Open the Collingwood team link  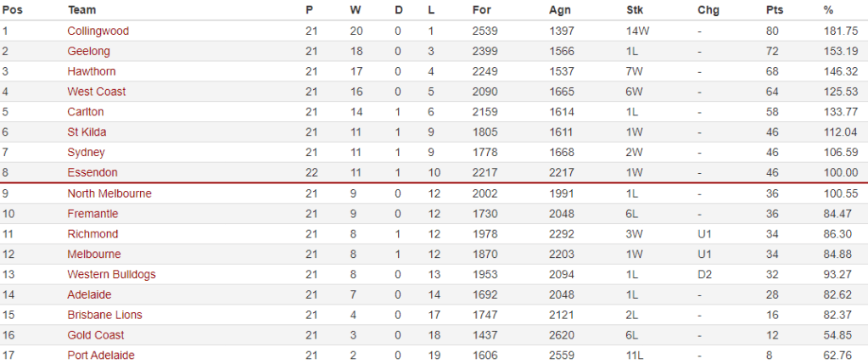[x=98, y=31]
